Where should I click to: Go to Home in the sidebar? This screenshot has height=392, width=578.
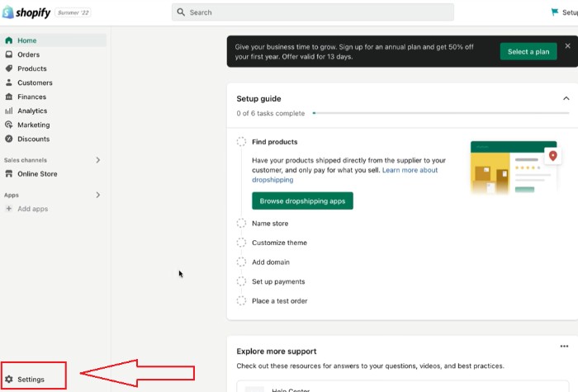[54, 40]
